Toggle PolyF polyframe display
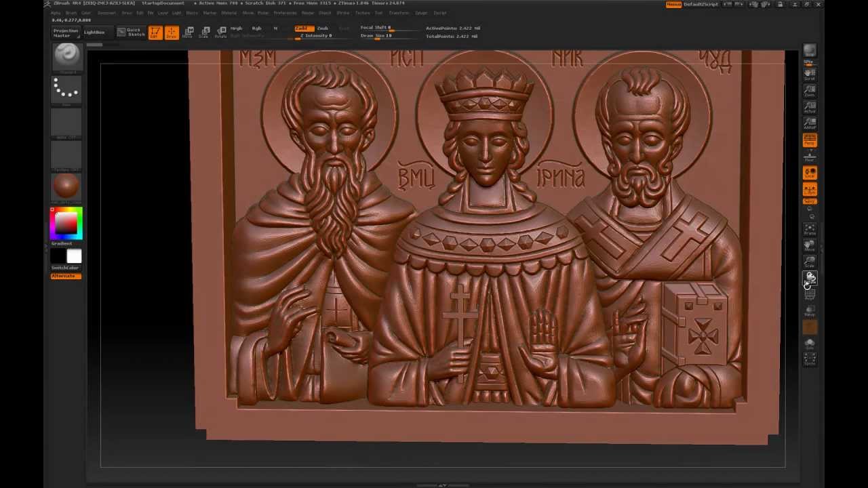The image size is (868, 488). click(810, 294)
